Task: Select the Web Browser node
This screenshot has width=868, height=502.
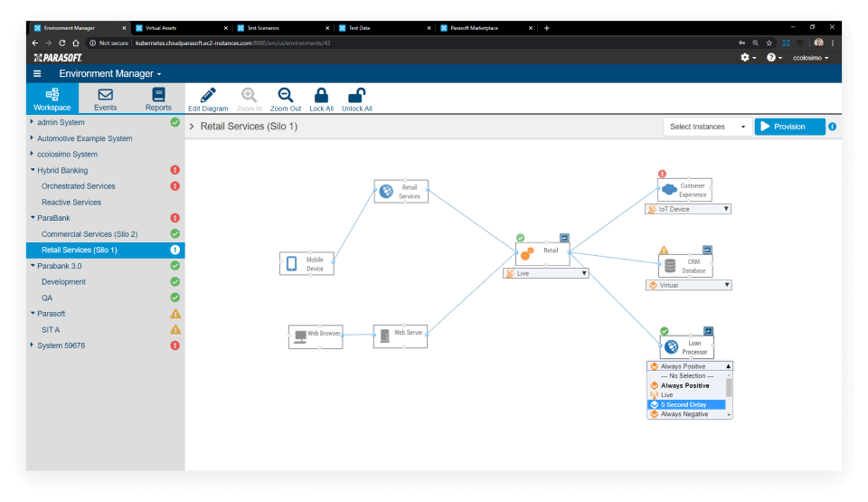Action: click(x=316, y=336)
